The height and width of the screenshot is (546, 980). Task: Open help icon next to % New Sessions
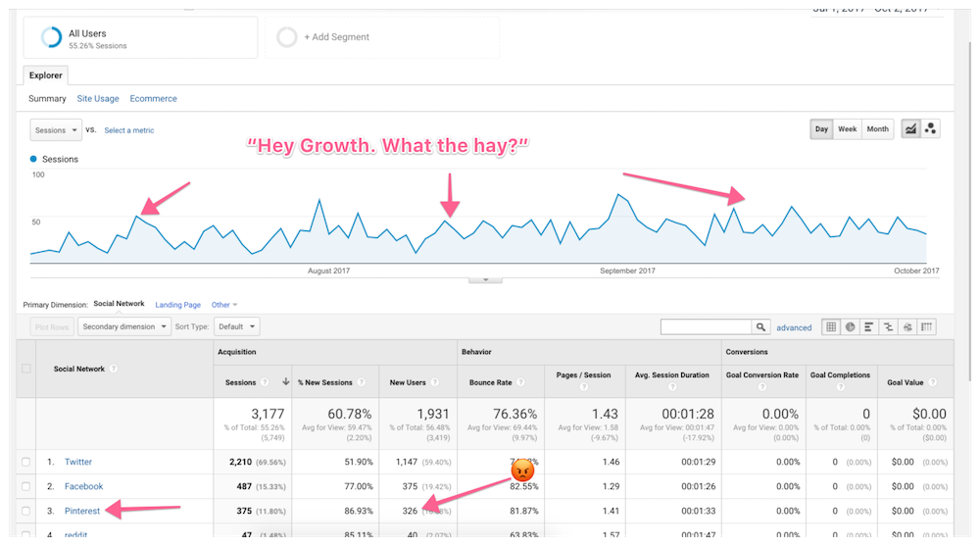pos(362,382)
